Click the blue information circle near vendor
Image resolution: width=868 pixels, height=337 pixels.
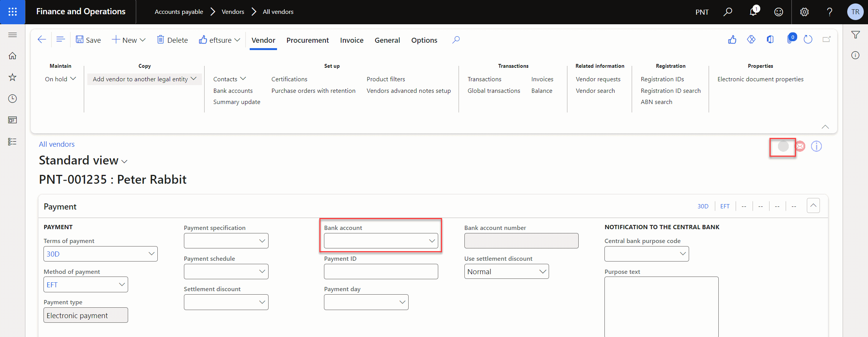[816, 146]
